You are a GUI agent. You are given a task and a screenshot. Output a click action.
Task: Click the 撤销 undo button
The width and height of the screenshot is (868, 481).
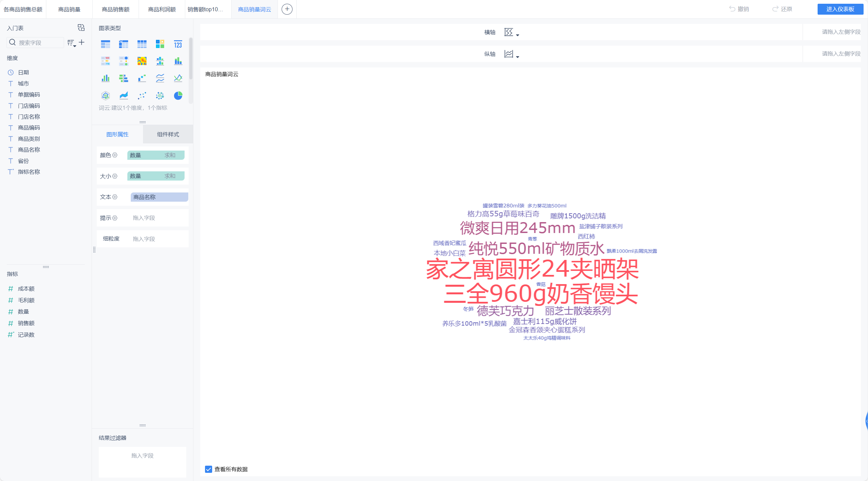point(739,9)
